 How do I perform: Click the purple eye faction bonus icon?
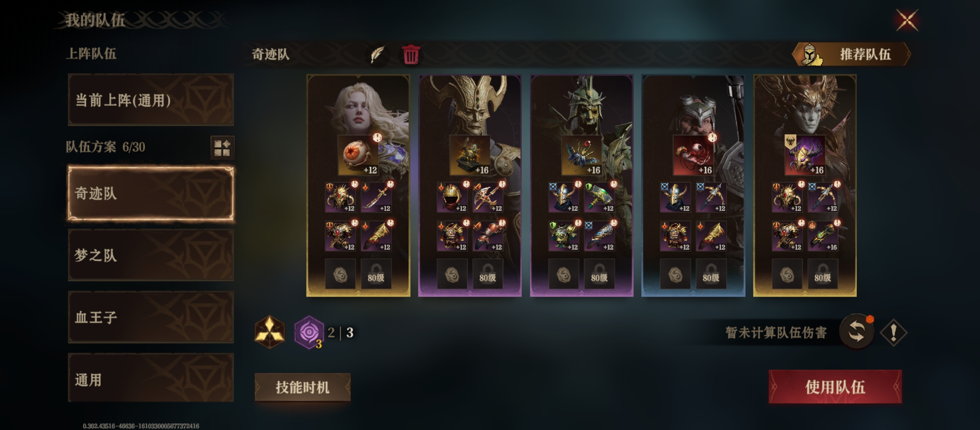click(309, 332)
